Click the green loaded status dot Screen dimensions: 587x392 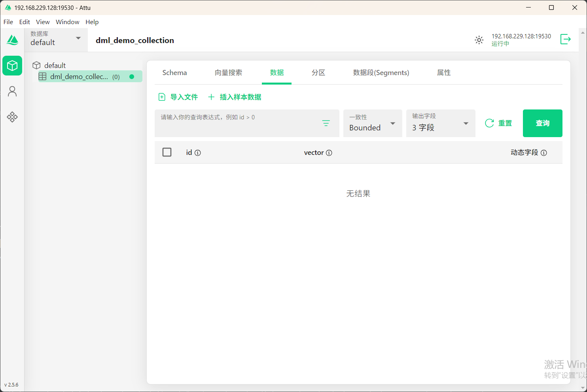coord(132,77)
